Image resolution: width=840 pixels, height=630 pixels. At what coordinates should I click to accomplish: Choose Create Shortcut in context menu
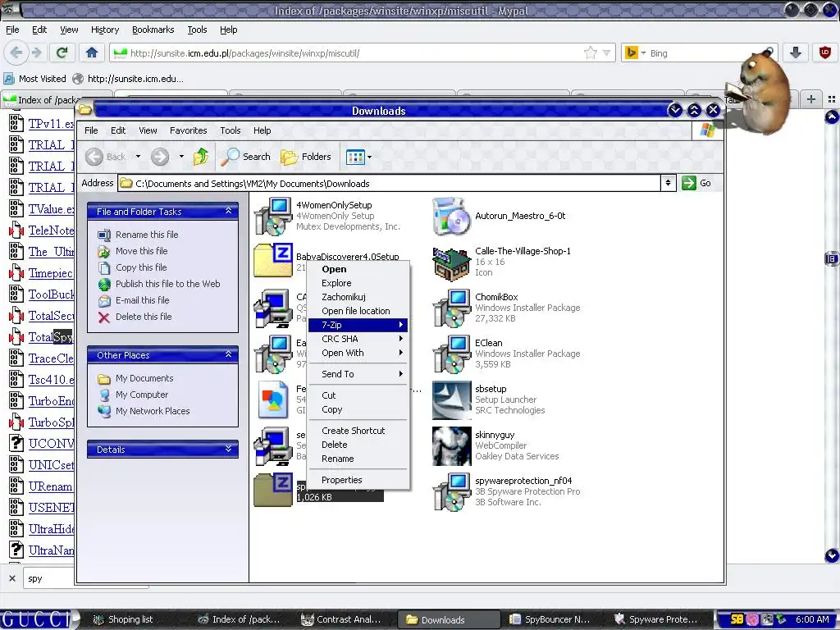click(358, 431)
